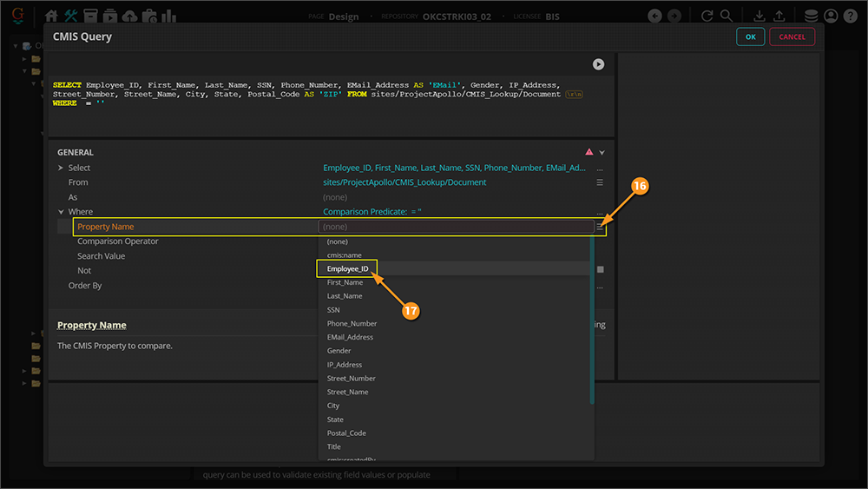The height and width of the screenshot is (489, 868).
Task: Click the Cancel button
Action: tap(792, 37)
